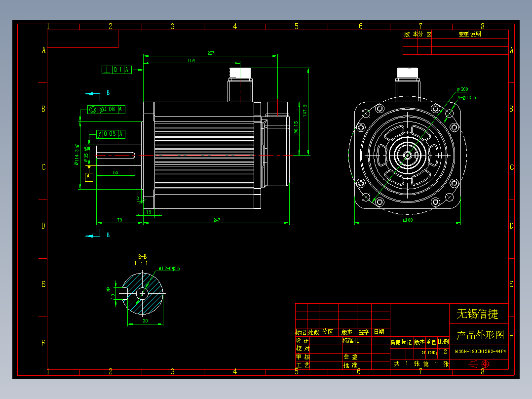Click the 处数 count column header

[x=313, y=332]
